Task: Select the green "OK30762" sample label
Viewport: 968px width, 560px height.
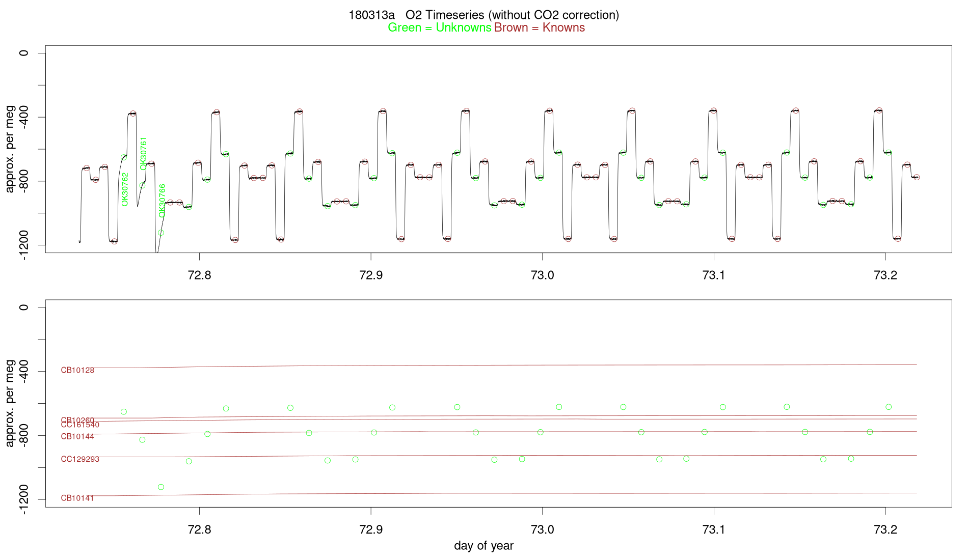Action: 125,189
